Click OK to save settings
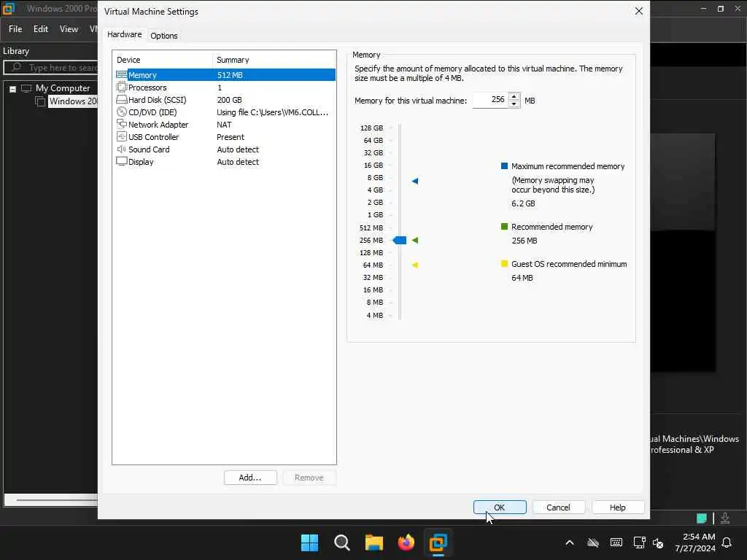 point(500,507)
